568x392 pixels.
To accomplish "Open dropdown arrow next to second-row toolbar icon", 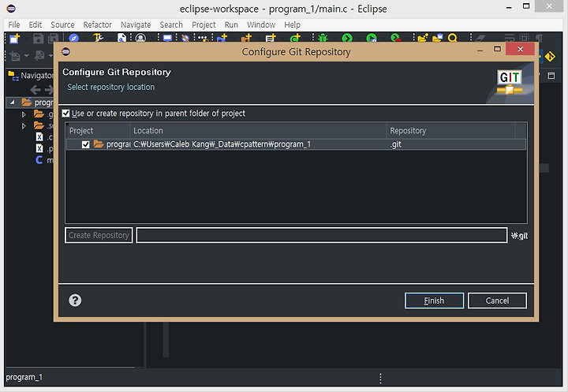I will (27, 56).
